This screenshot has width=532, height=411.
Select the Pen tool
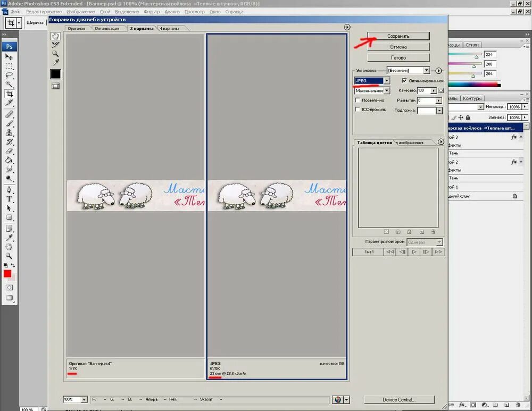(x=9, y=190)
